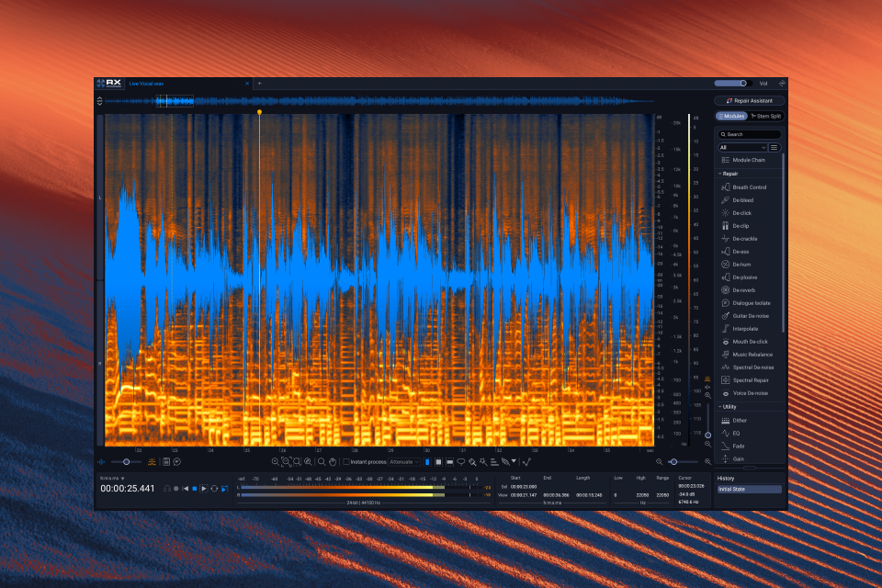Open the Spectral De-noise module
This screenshot has width=882, height=588.
(x=749, y=367)
